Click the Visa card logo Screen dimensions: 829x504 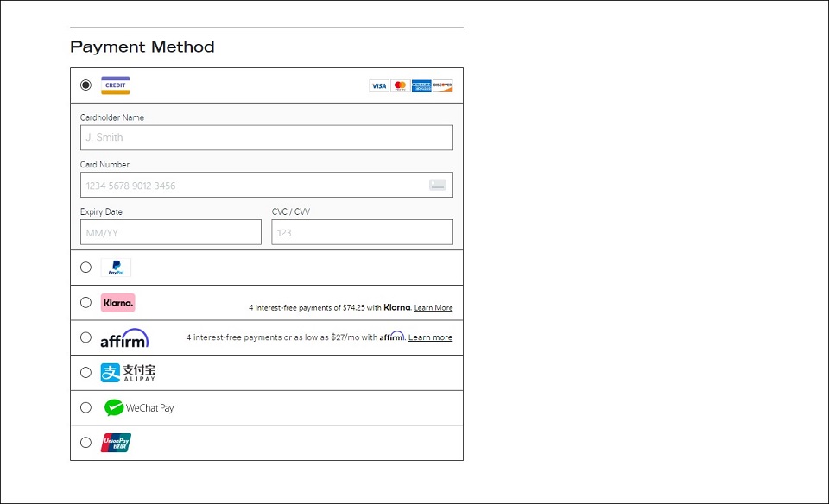point(379,85)
